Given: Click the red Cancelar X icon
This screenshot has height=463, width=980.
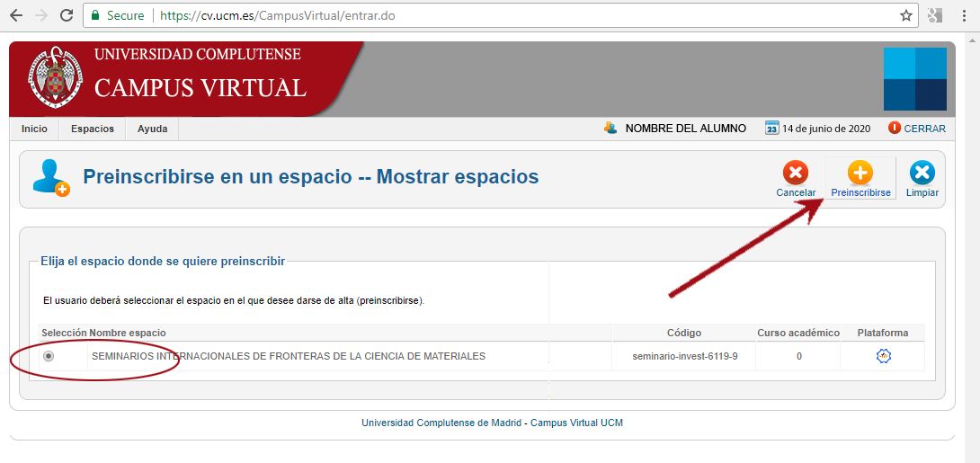Looking at the screenshot, I should pos(796,174).
